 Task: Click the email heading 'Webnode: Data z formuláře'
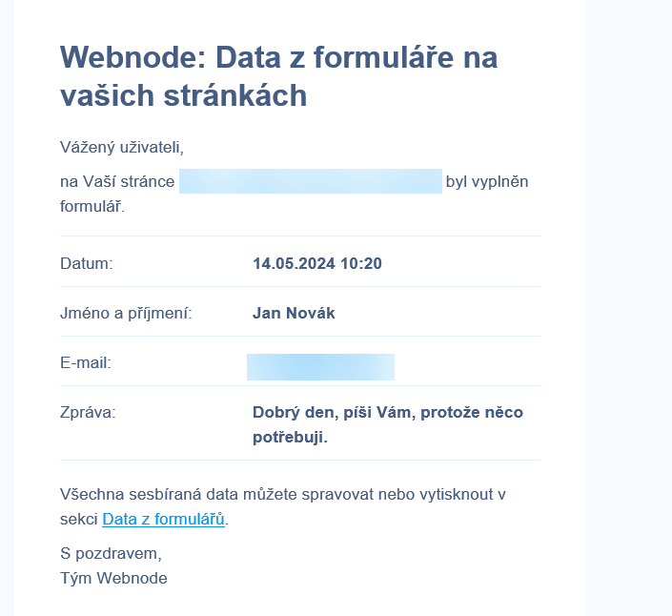pyautogui.click(x=255, y=57)
